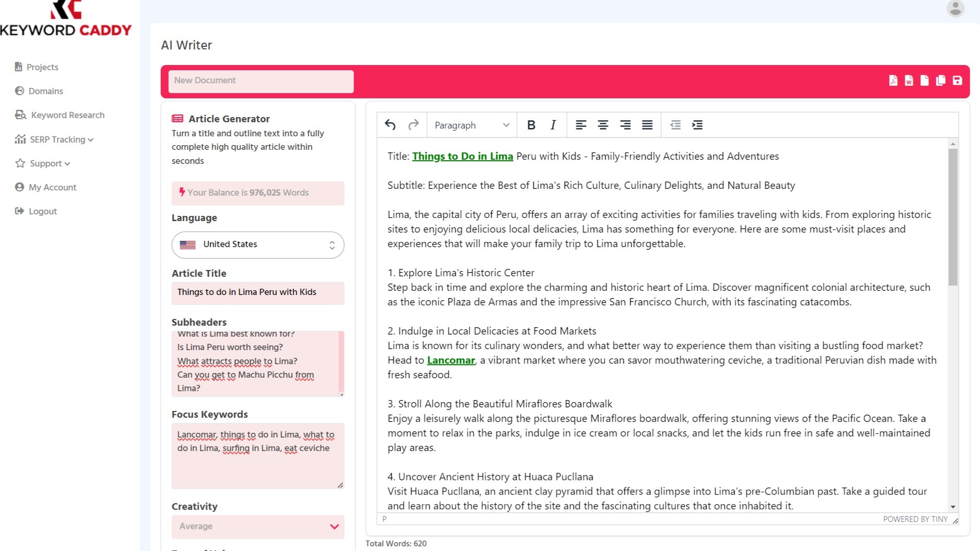Open the Paragraph format dropdown
Screen dimensions: 980x551
[472, 125]
